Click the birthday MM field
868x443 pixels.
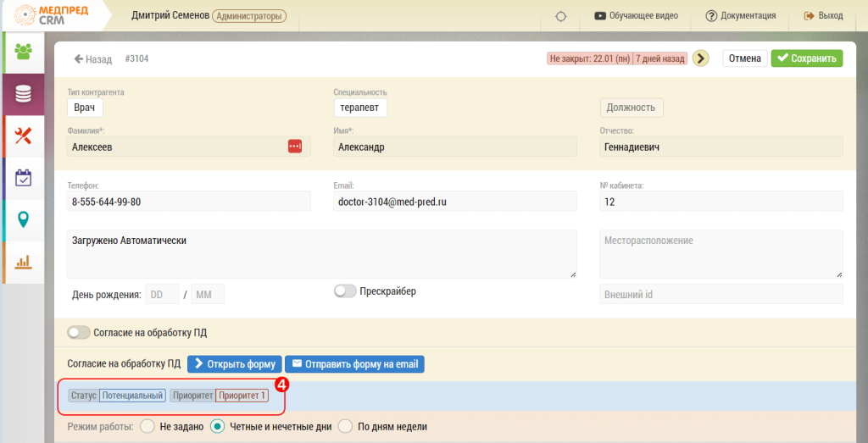coord(208,295)
